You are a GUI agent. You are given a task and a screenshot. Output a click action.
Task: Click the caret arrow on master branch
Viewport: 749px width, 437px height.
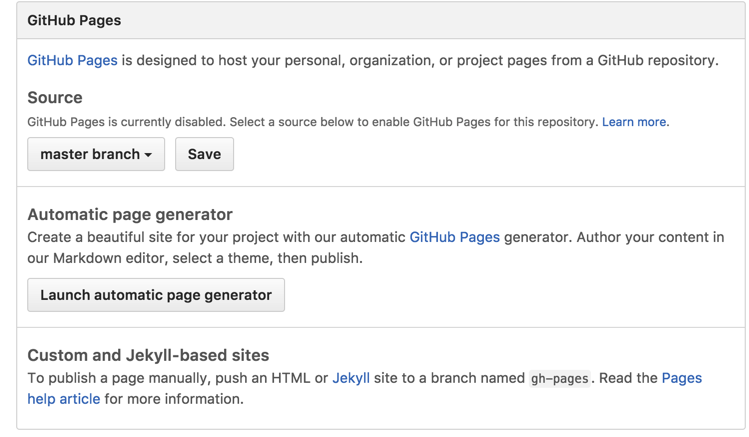coord(148,156)
